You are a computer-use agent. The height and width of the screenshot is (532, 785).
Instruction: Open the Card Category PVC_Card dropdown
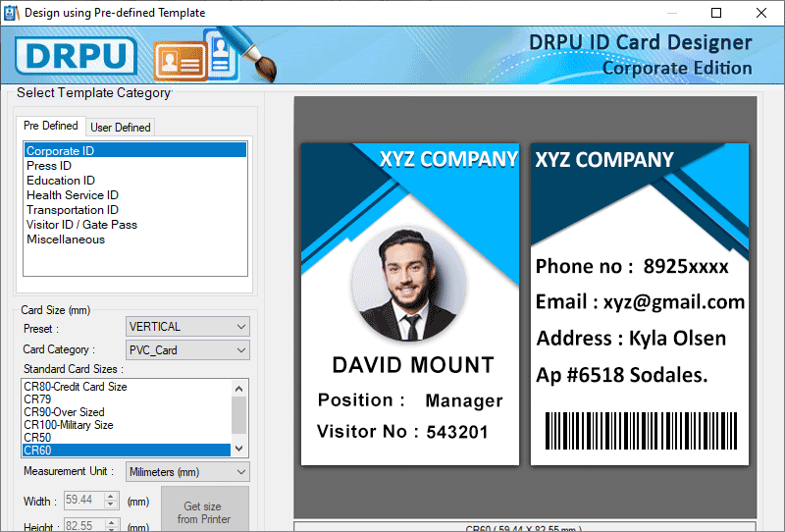(187, 350)
